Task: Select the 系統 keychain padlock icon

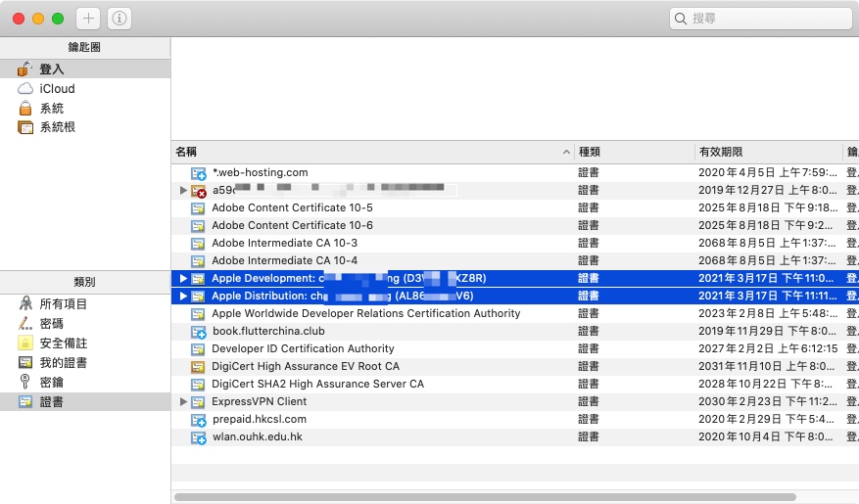Action: [25, 108]
